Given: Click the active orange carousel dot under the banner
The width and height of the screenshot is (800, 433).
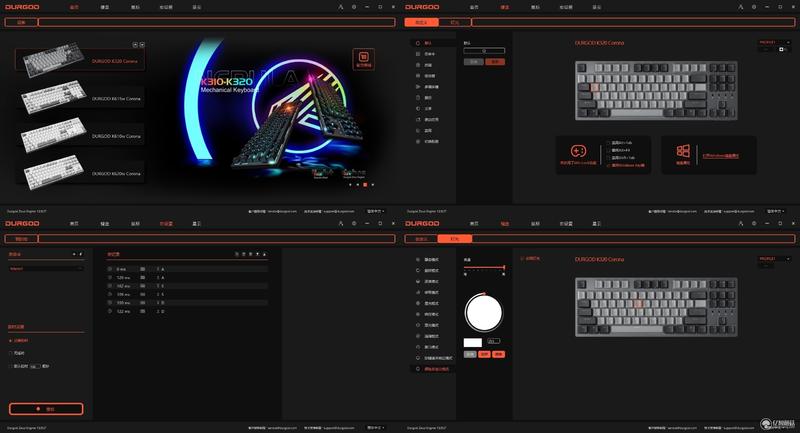Looking at the screenshot, I should [365, 185].
